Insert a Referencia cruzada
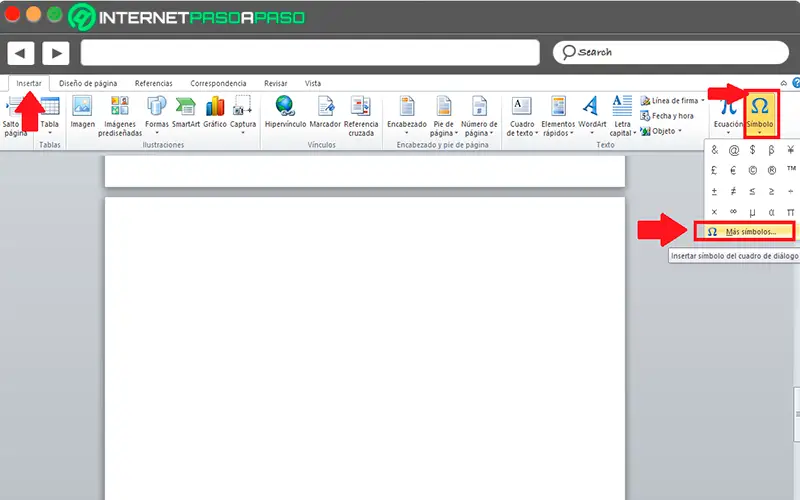800x500 pixels. [x=361, y=116]
